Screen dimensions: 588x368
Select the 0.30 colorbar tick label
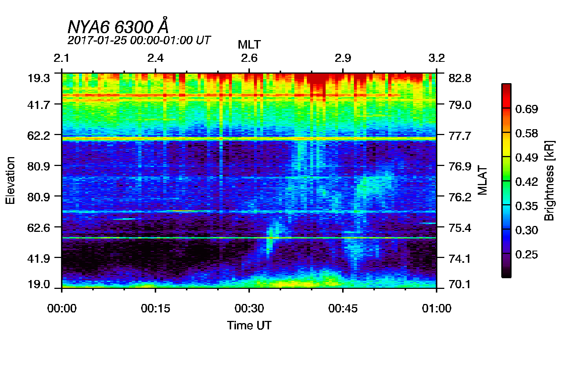pyautogui.click(x=527, y=230)
